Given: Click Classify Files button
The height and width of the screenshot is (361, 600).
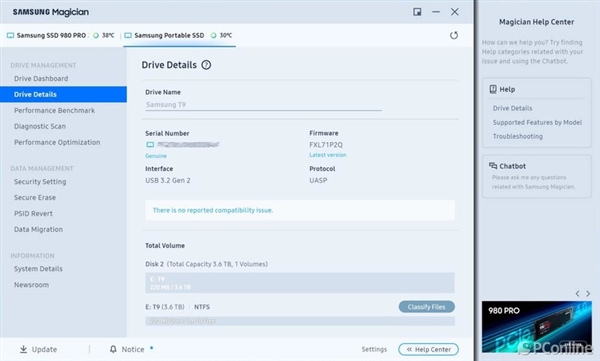Looking at the screenshot, I should click(426, 307).
